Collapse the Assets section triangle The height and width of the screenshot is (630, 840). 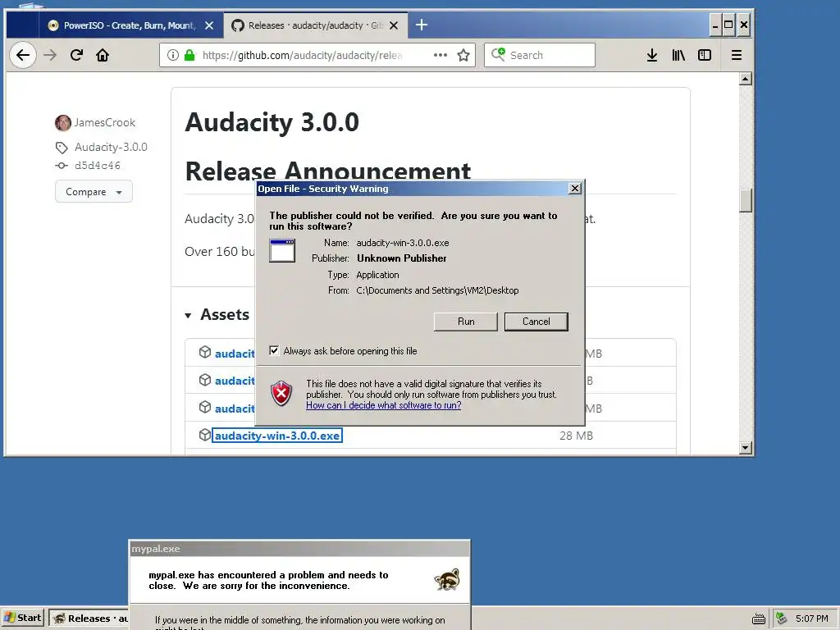188,316
